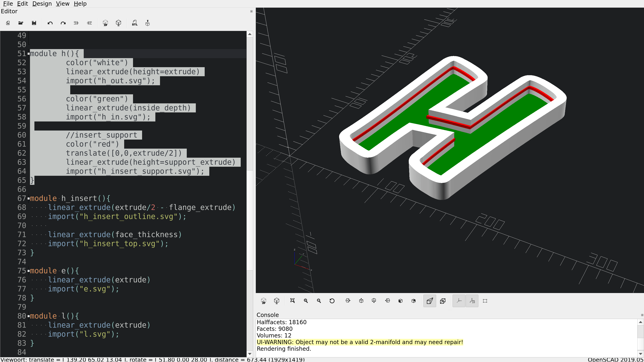Toggle Show Scale Markers button

click(x=472, y=301)
